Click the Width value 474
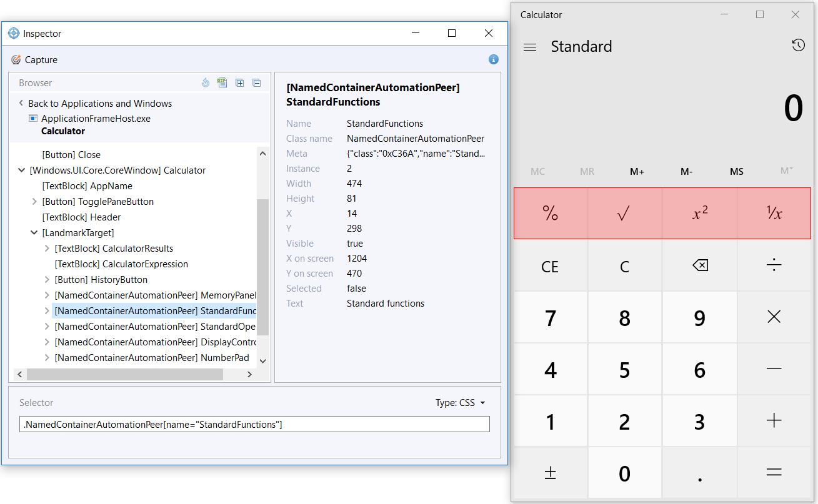The height and width of the screenshot is (504, 818). click(x=354, y=184)
